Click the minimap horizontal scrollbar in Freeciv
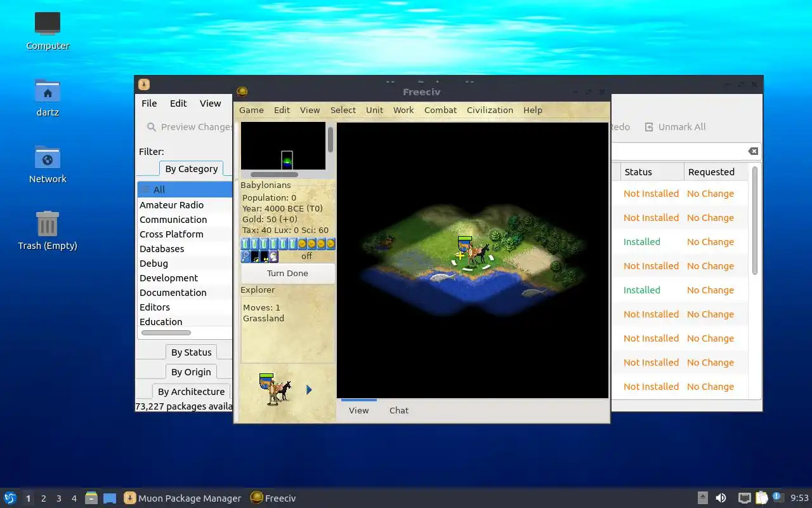The height and width of the screenshot is (508, 812). click(x=274, y=175)
